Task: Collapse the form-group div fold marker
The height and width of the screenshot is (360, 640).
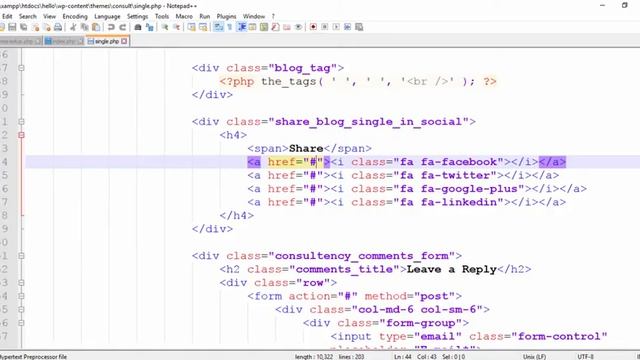Action: coord(21,323)
